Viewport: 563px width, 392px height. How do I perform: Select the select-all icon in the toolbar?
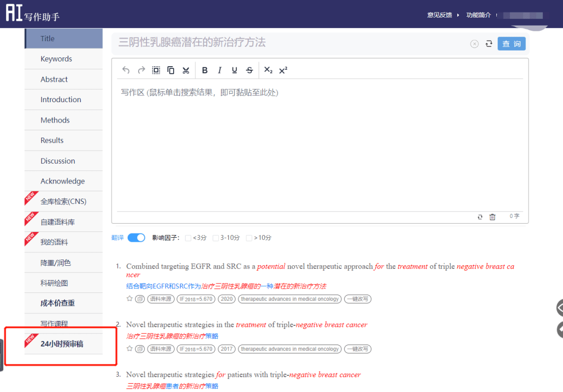coord(156,70)
